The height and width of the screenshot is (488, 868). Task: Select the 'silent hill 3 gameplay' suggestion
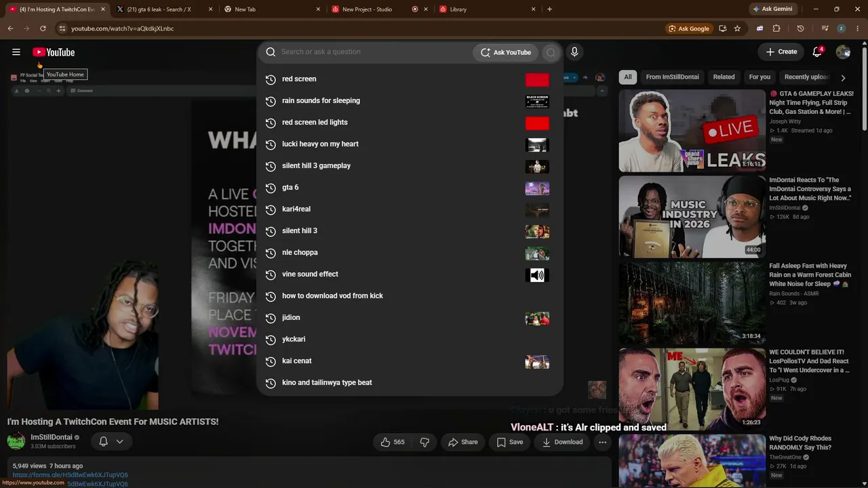410,166
